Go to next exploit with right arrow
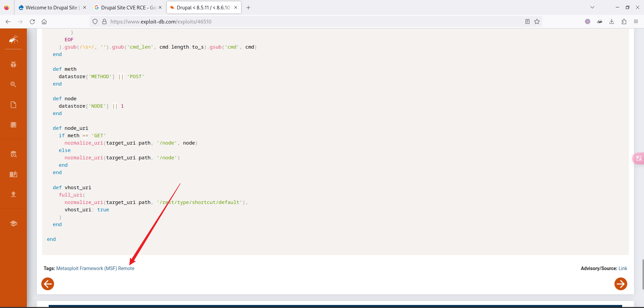This screenshot has width=644, height=308. click(x=621, y=284)
